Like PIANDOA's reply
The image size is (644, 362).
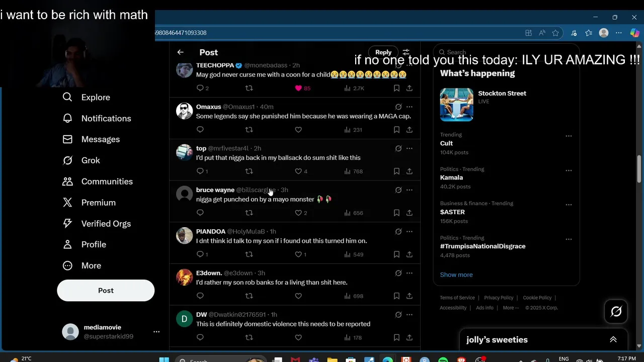point(298,254)
